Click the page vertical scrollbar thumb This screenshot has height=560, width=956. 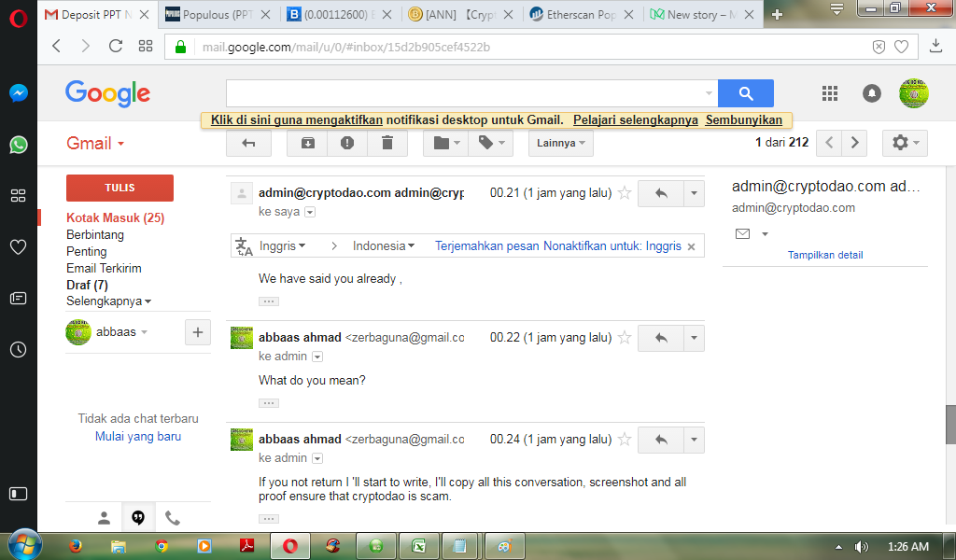950,424
